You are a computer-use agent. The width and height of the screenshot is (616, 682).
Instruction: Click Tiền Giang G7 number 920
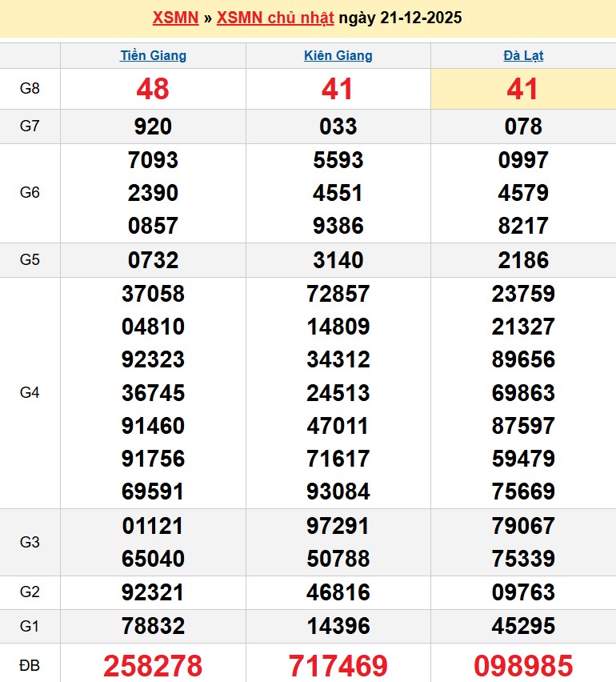[153, 126]
